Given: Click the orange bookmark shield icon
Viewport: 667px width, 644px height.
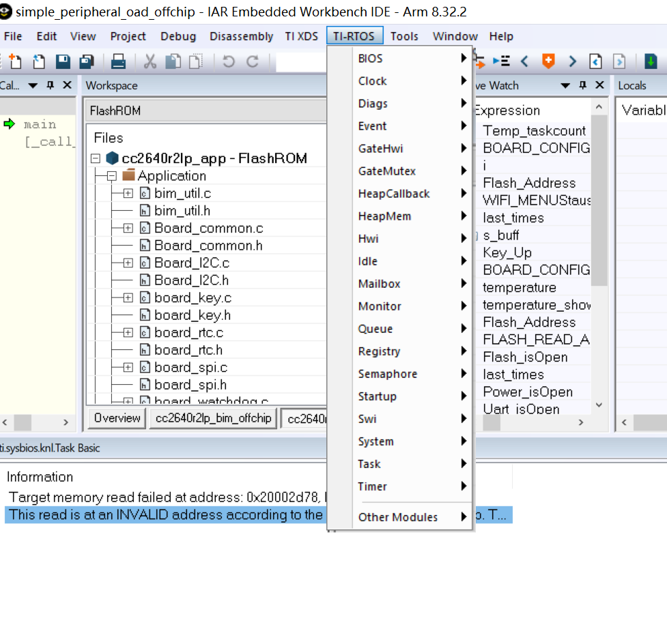Looking at the screenshot, I should [548, 61].
